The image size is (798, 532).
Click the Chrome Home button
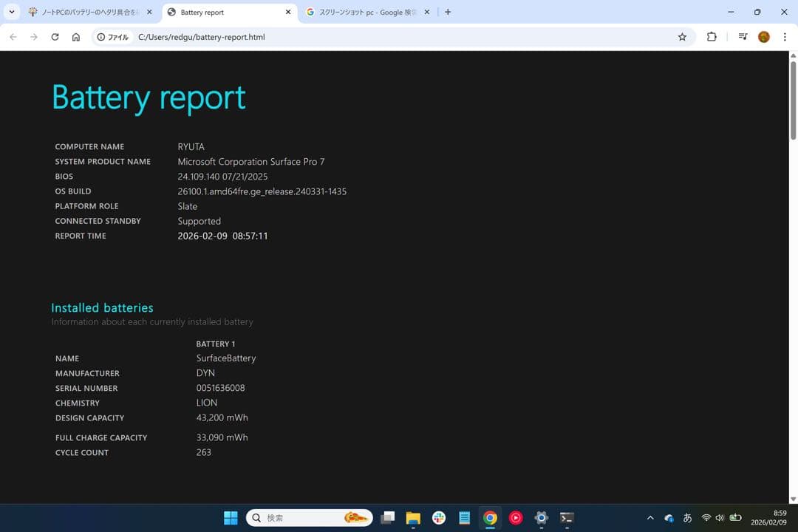pyautogui.click(x=76, y=36)
